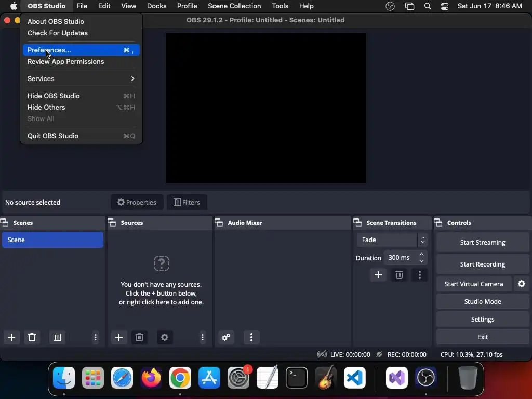Click Start Streaming button
Screen dimensions: 532x399
(483, 242)
